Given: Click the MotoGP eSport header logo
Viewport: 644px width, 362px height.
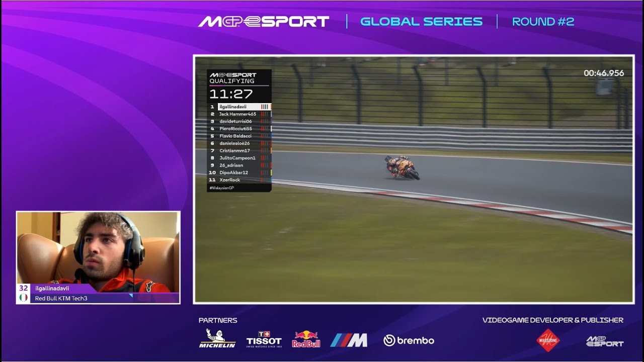Looking at the screenshot, I should (264, 22).
